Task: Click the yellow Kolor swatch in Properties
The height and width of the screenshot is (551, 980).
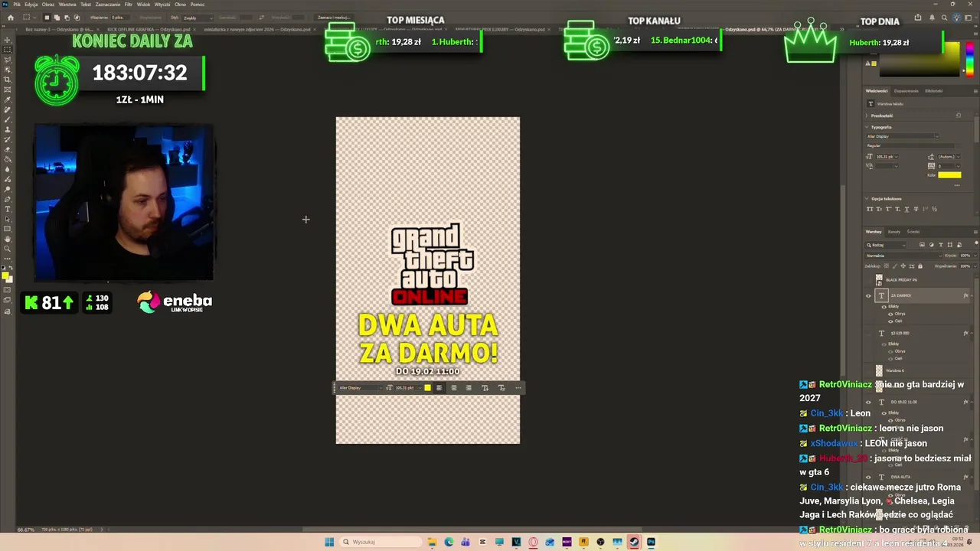Action: [x=949, y=174]
